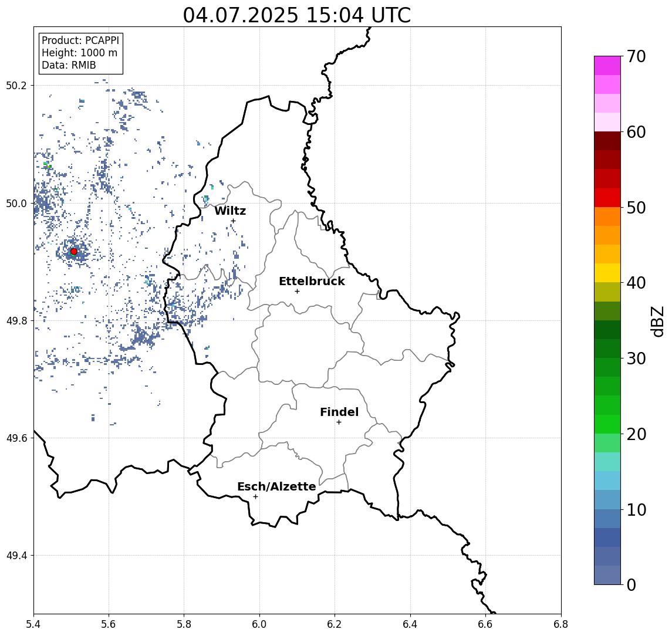Click longitude axis label 6.0
The height and width of the screenshot is (636, 672).
[x=259, y=624]
